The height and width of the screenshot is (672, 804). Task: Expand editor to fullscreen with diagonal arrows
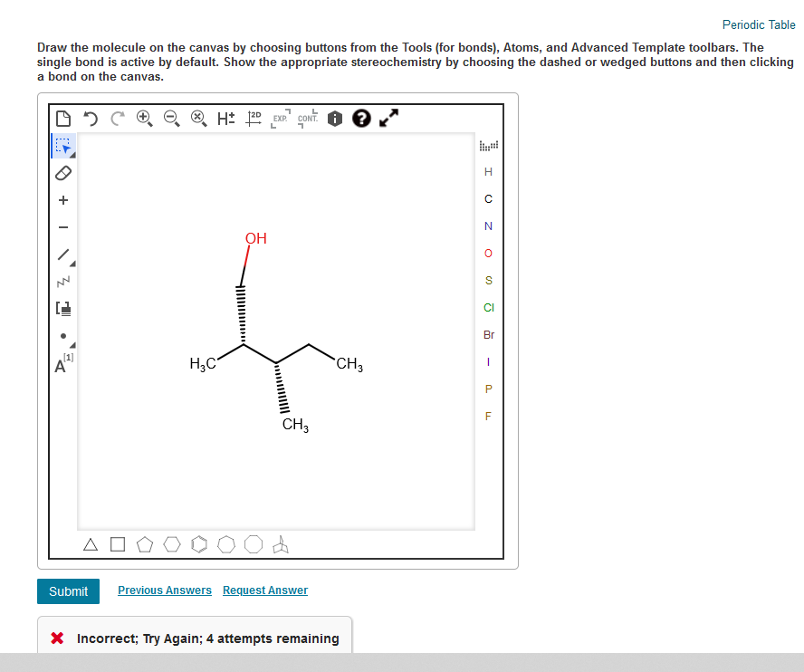(x=388, y=118)
